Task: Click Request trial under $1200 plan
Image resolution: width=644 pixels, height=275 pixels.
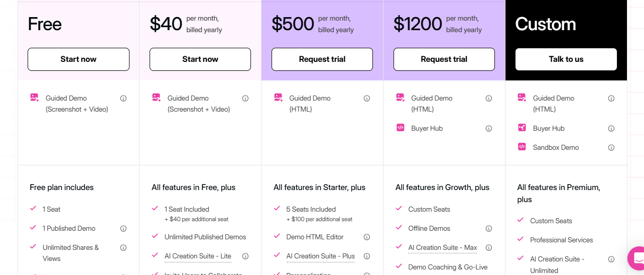Action: [x=444, y=59]
